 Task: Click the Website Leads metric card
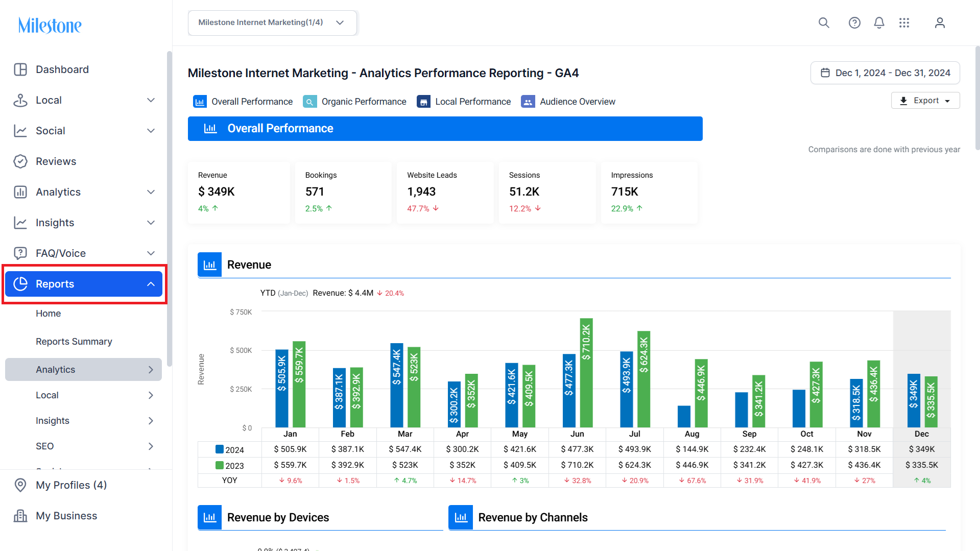tap(445, 193)
